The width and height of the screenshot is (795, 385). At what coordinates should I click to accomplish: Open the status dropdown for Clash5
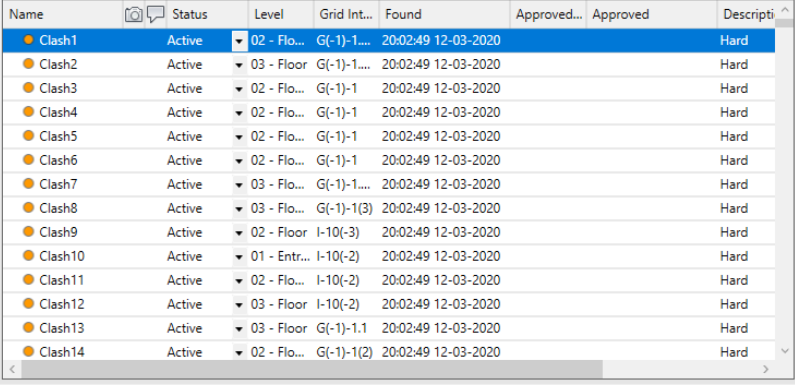tap(239, 136)
